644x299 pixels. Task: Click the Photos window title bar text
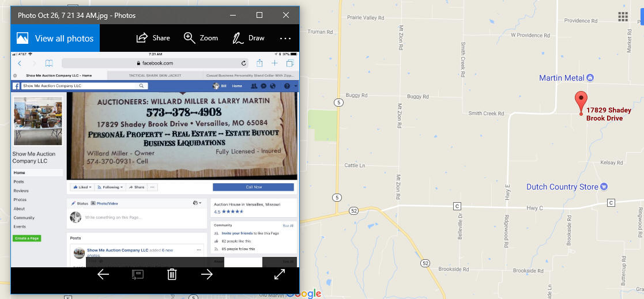click(x=77, y=16)
